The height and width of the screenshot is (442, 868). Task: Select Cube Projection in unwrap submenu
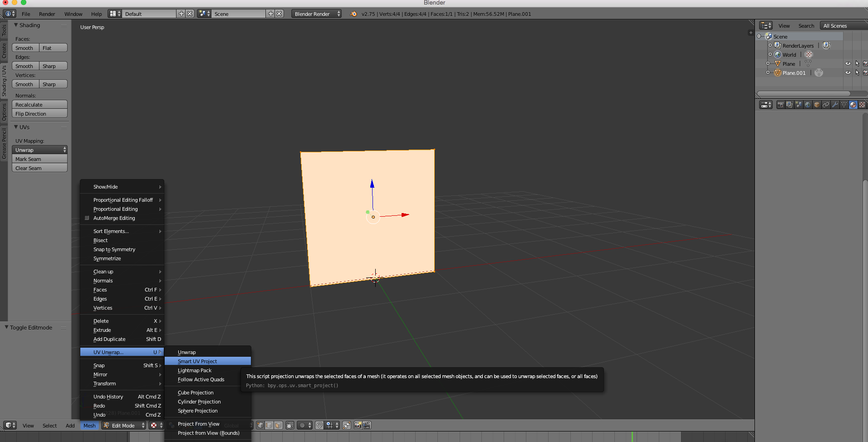tap(196, 393)
